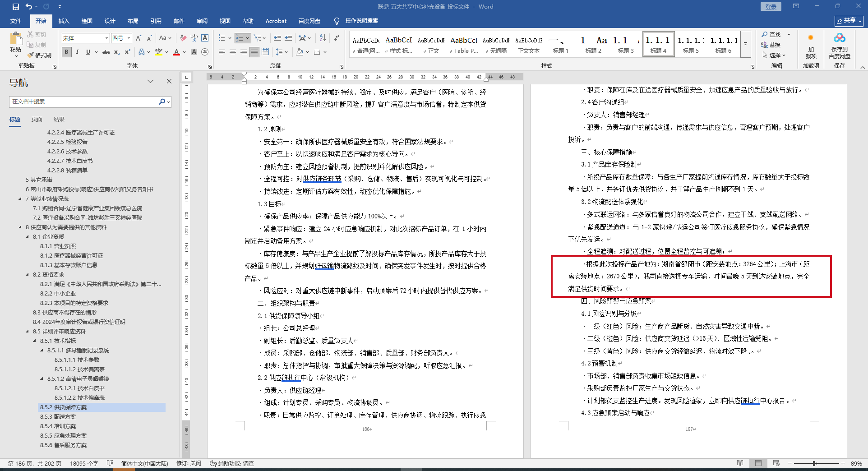The height and width of the screenshot is (471, 868).
Task: Switch navigation pane to 页面 tab
Action: click(x=37, y=120)
